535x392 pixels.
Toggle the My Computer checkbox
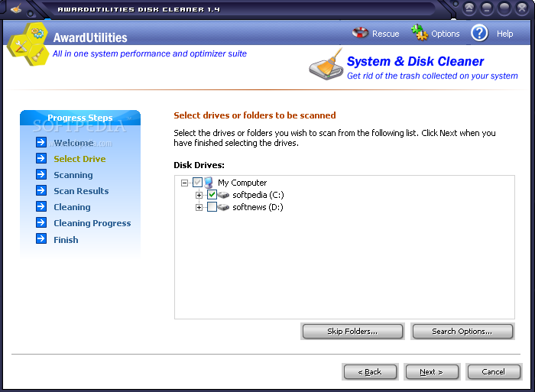point(197,183)
